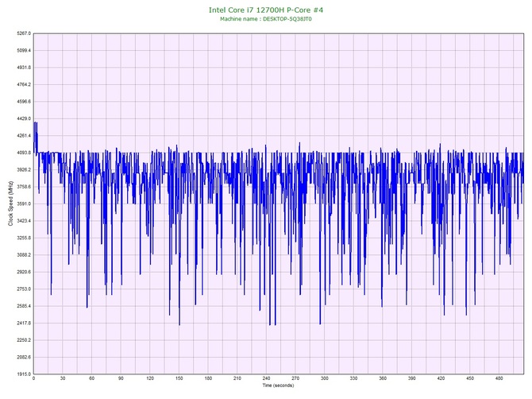Click the 270 tick on the time axis
532x399 pixels.
295,378
